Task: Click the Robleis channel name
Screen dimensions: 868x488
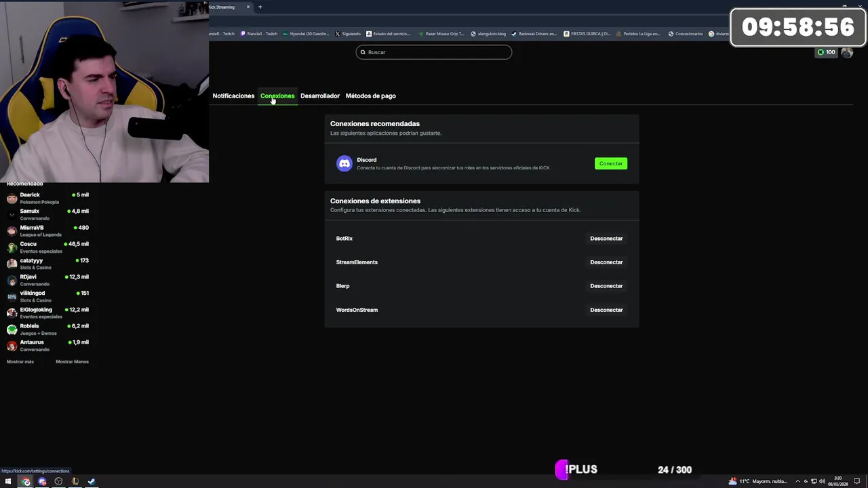Action: pos(29,326)
